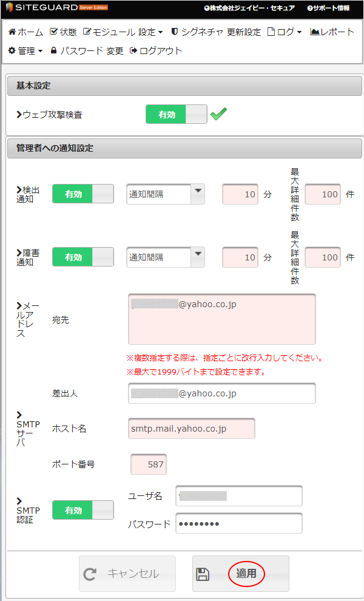Open the サポート情報 link
This screenshot has height=601, width=364.
tap(328, 8)
